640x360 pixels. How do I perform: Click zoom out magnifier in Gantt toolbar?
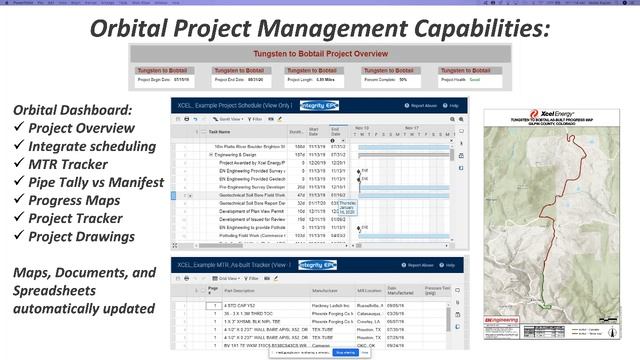pyautogui.click(x=452, y=119)
